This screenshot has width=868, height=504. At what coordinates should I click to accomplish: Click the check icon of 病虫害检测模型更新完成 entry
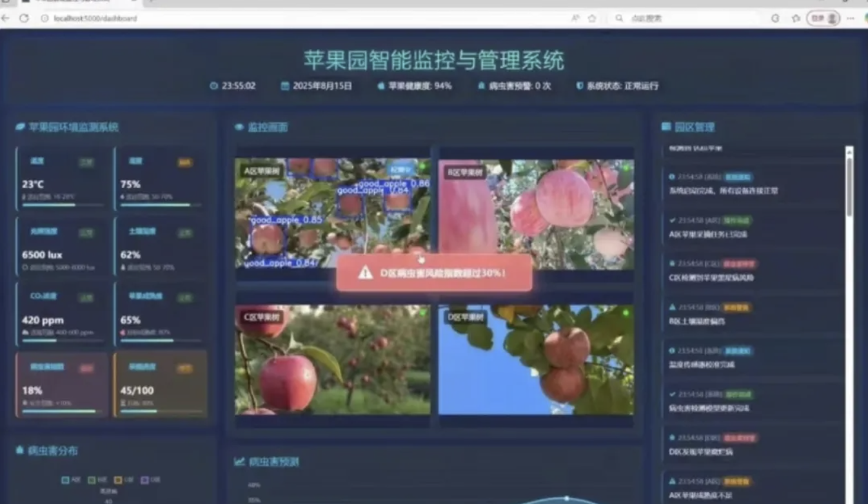click(x=672, y=394)
